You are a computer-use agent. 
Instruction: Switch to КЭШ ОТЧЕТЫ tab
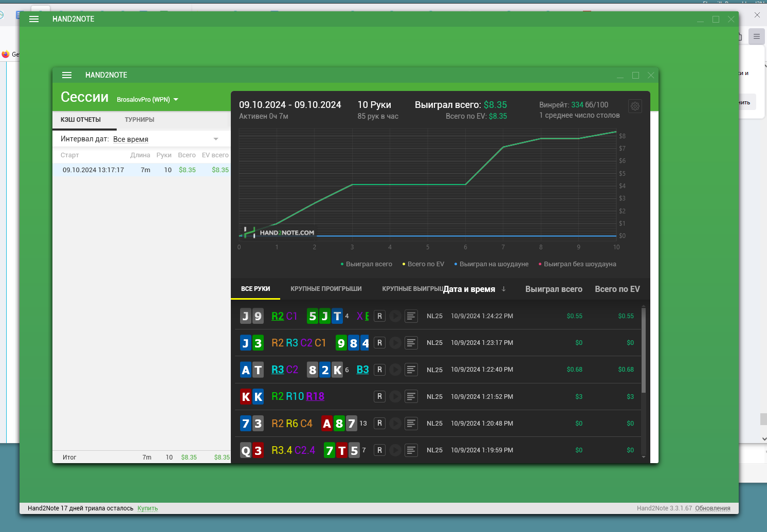[81, 120]
